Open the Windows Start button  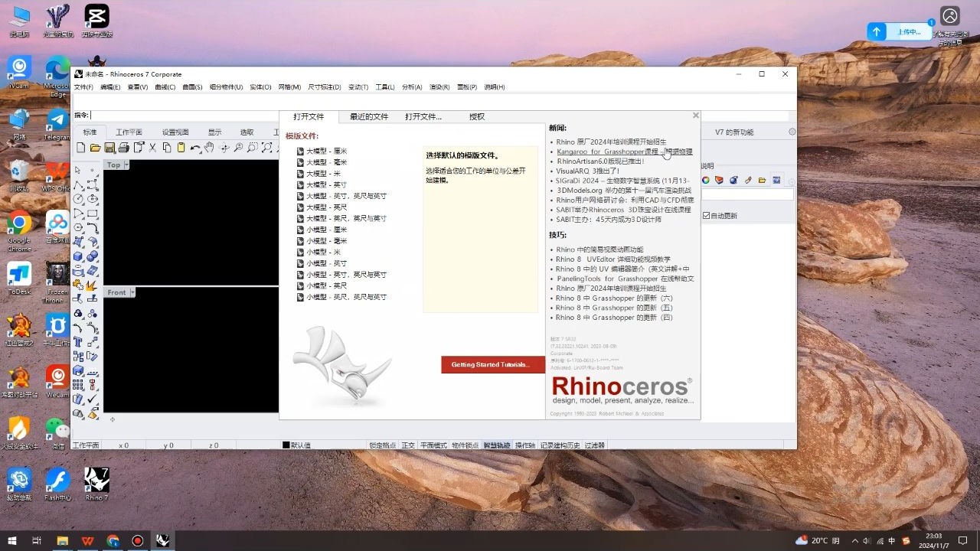11,540
